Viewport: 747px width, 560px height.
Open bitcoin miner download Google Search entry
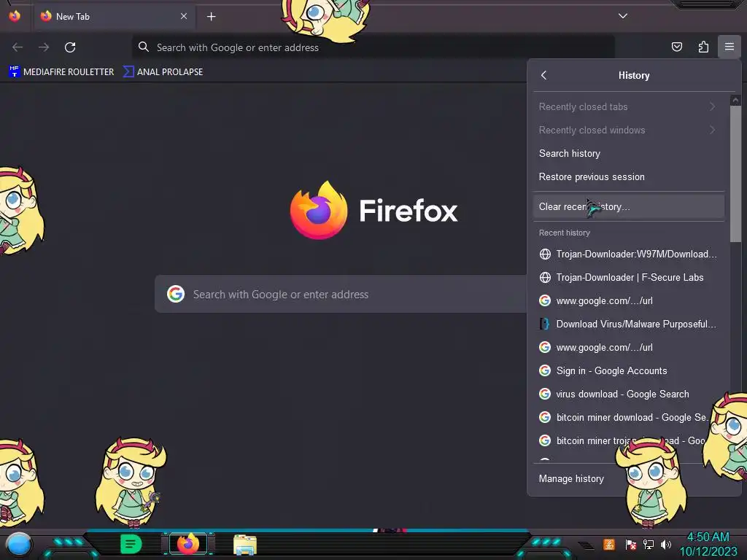tap(628, 417)
